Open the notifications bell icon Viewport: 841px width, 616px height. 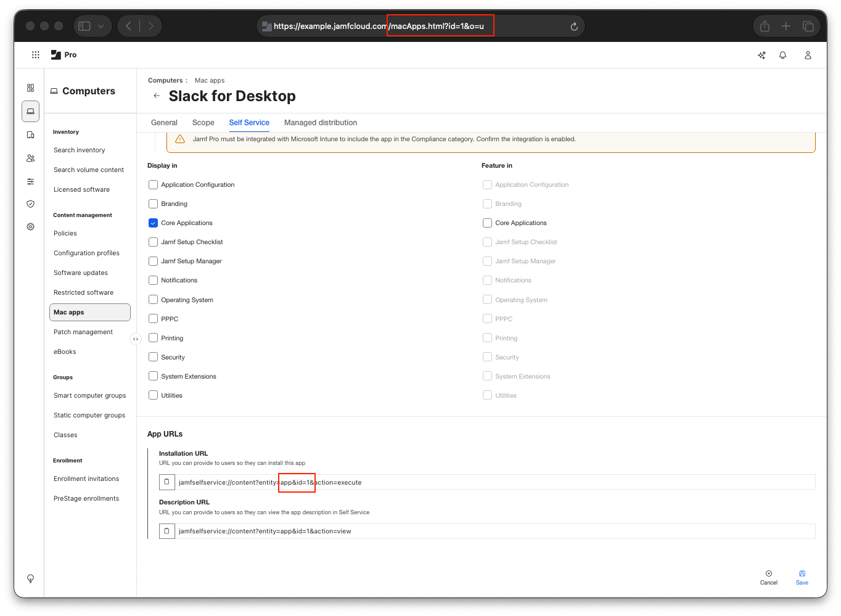coord(783,55)
